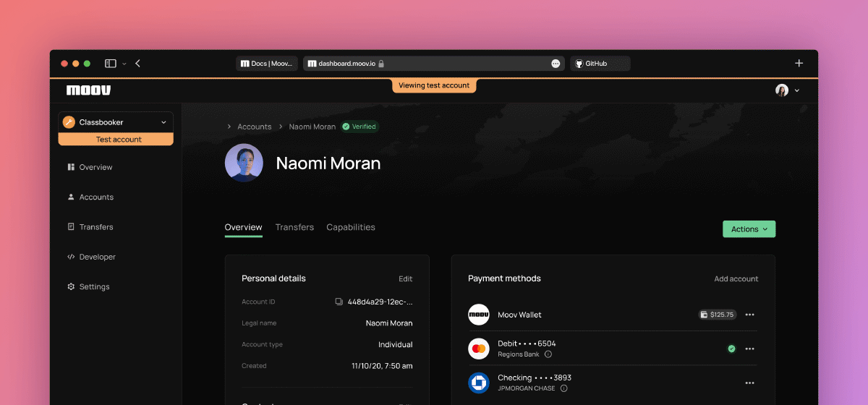Click the JPMORGAN CHASE info icon
This screenshot has width=868, height=405.
tap(563, 388)
